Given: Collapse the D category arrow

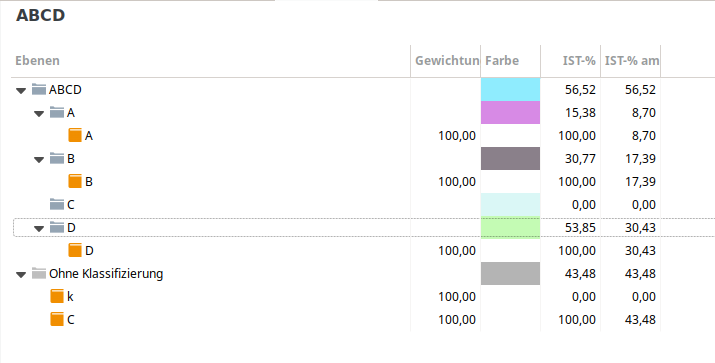Looking at the screenshot, I should pos(39,228).
